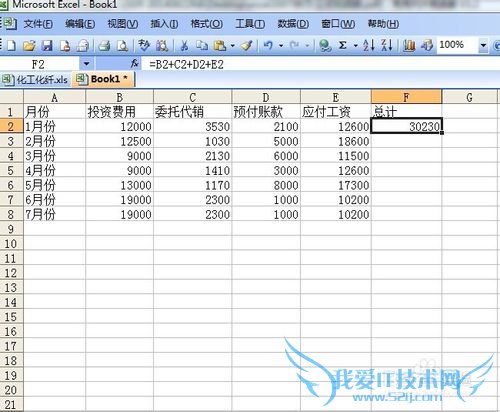Click cell with 投资费用 header
The image size is (500, 412).
pos(119,112)
